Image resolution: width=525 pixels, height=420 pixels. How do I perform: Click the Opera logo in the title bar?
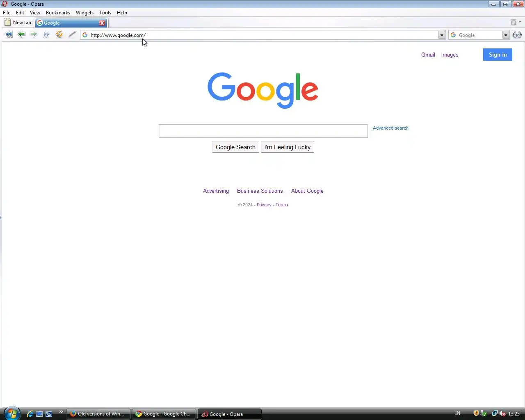tap(5, 4)
